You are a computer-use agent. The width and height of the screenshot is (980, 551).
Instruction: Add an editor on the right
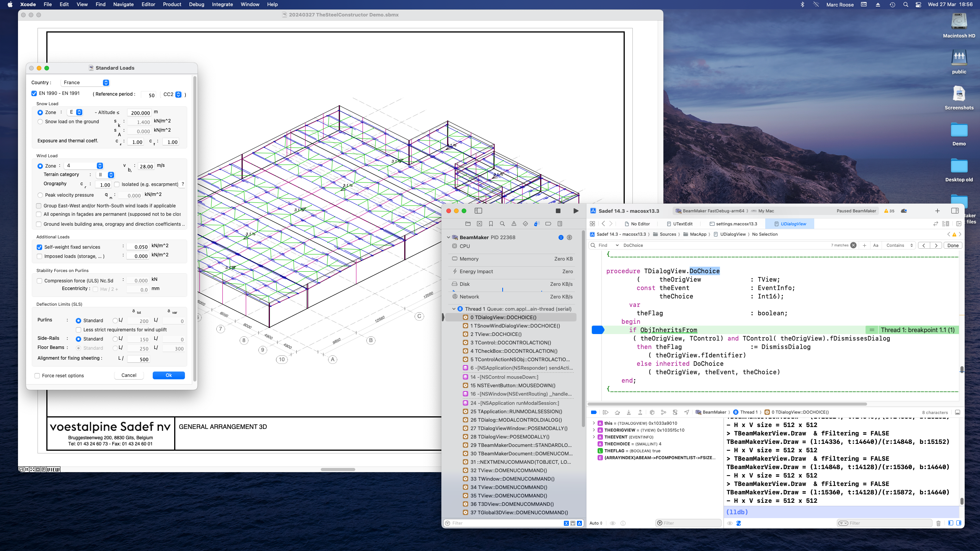959,224
